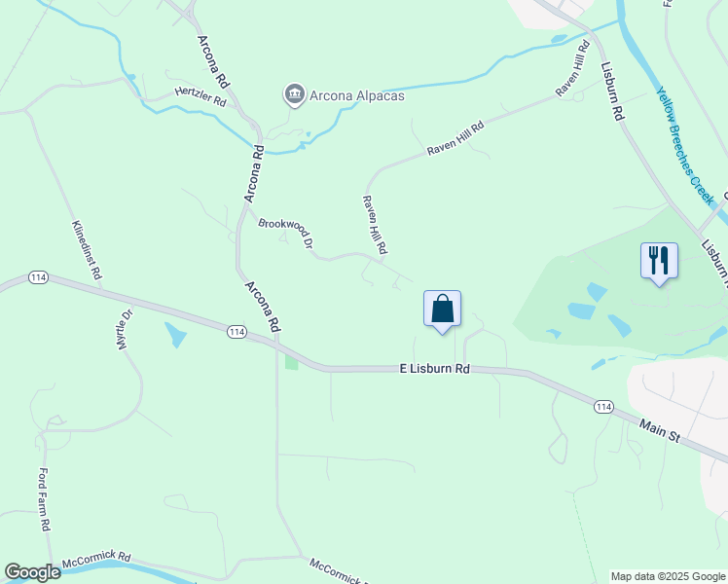Click the route 114 shield near Klinedinst Rd

click(x=38, y=277)
